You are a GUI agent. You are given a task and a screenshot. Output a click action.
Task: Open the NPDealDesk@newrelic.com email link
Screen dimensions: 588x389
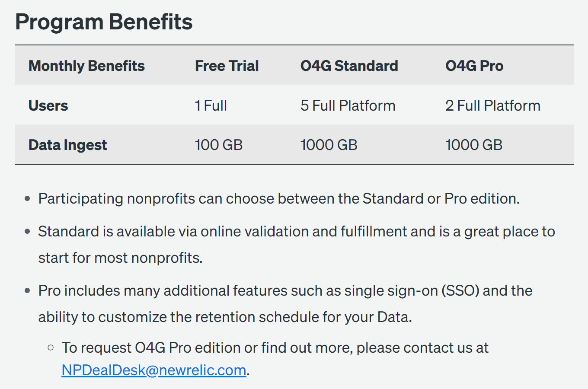pos(154,370)
